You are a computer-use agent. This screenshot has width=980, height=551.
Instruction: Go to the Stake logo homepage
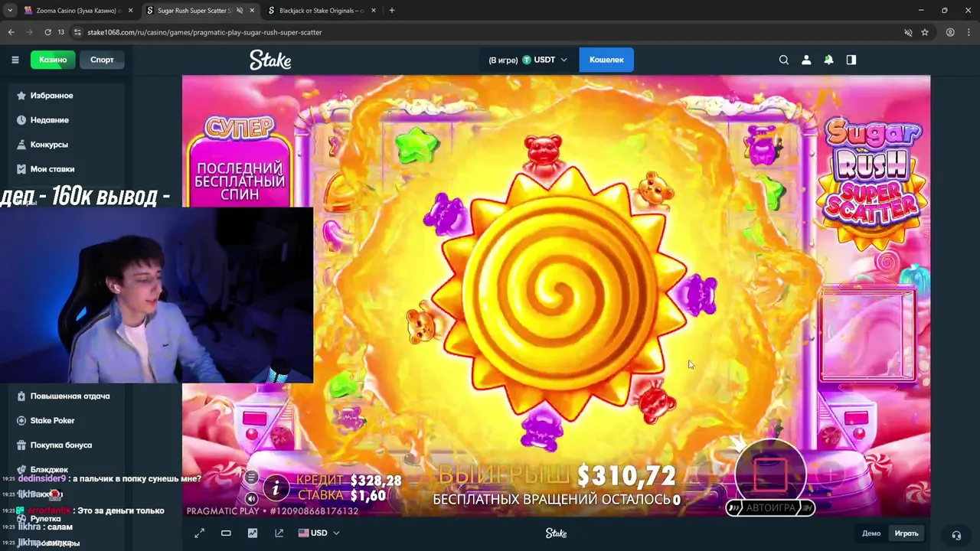pos(270,60)
